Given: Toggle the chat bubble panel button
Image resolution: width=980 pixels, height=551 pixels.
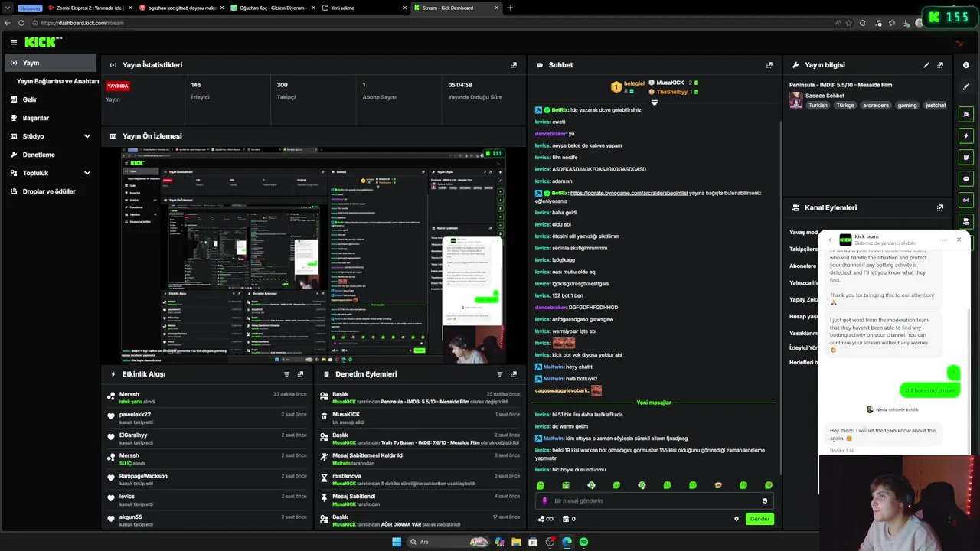Looking at the screenshot, I should pos(966,178).
